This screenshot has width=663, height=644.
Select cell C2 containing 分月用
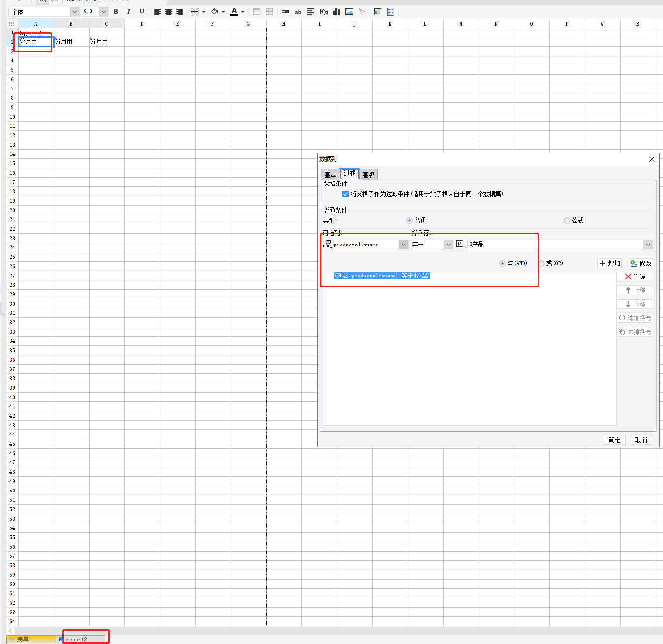tap(107, 42)
